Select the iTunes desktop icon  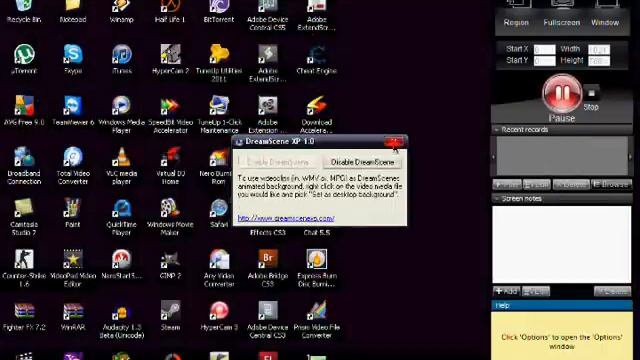122,59
